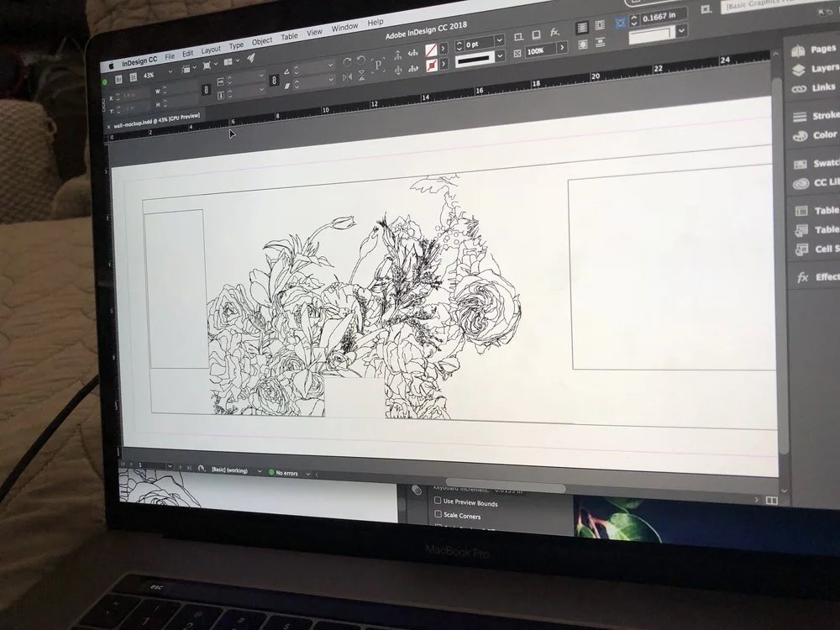The image size is (840, 630).
Task: Open the Color panel
Action: coord(815,135)
